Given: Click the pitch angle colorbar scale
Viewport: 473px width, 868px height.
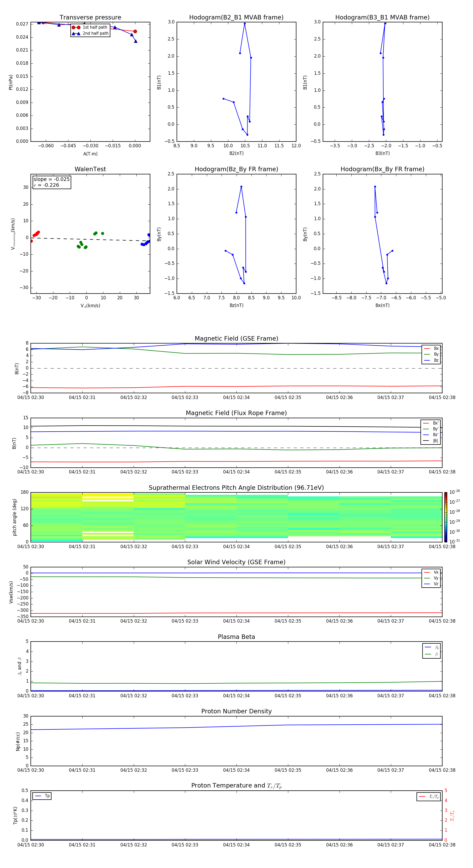Looking at the screenshot, I should (x=445, y=517).
